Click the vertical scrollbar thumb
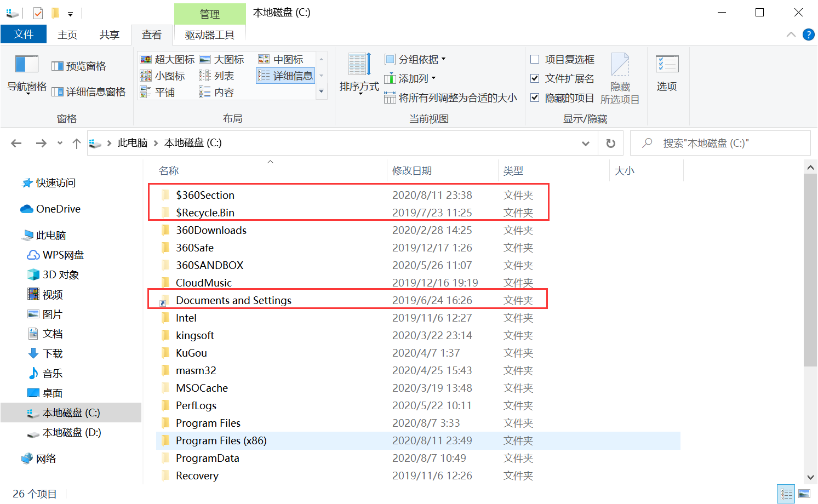Image resolution: width=818 pixels, height=504 pixels. tap(810, 270)
